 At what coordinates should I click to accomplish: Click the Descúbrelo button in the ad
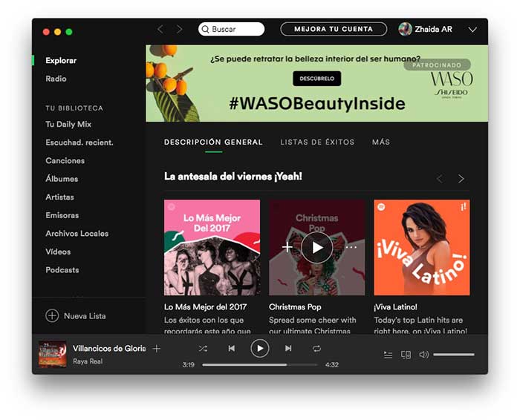pos(316,79)
